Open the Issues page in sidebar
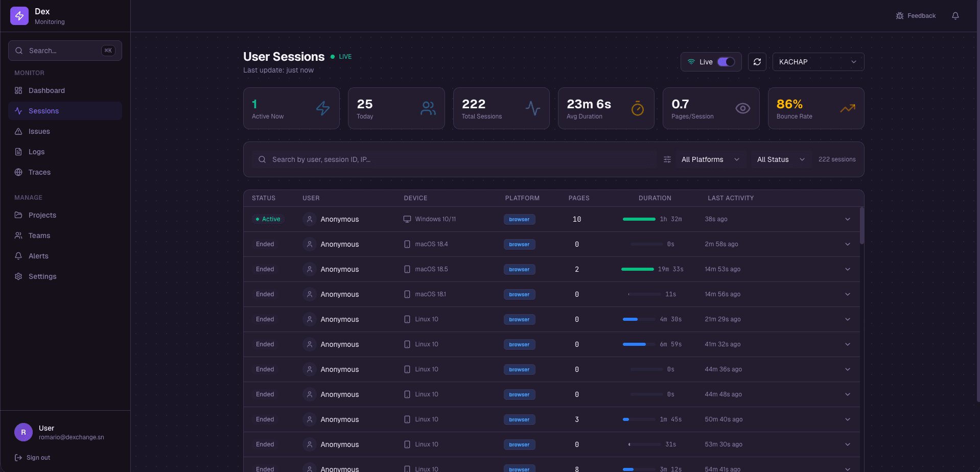The width and height of the screenshot is (980, 472). (x=39, y=131)
